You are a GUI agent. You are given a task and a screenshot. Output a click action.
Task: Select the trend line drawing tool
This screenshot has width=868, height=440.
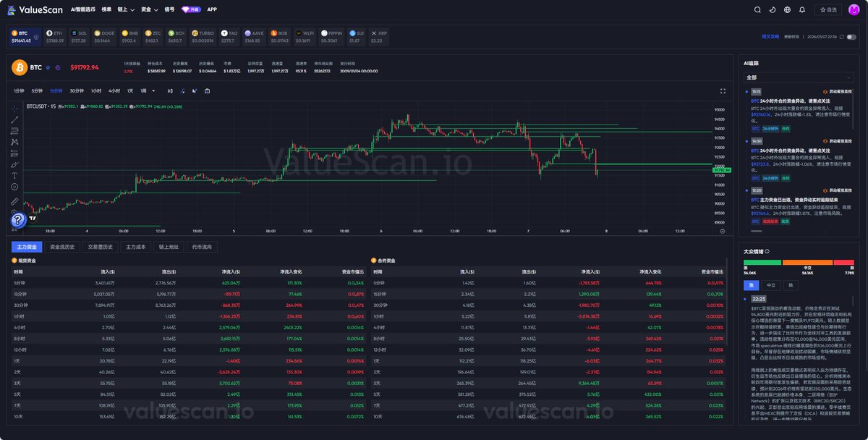pyautogui.click(x=14, y=120)
